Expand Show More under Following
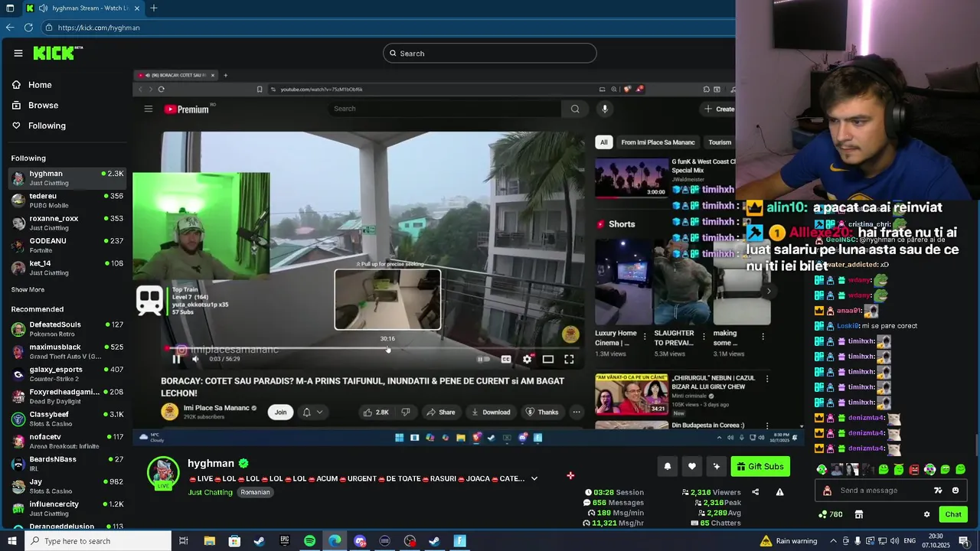This screenshot has height=551, width=980. pyautogui.click(x=28, y=290)
